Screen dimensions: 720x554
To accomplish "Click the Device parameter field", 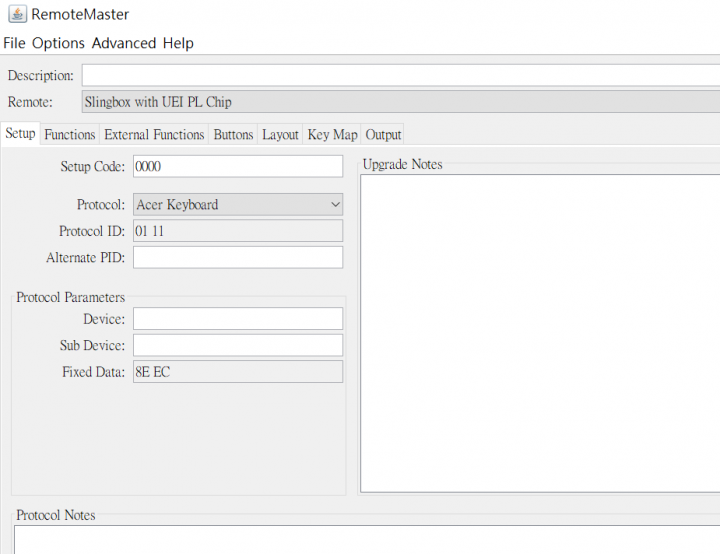I will point(238,318).
